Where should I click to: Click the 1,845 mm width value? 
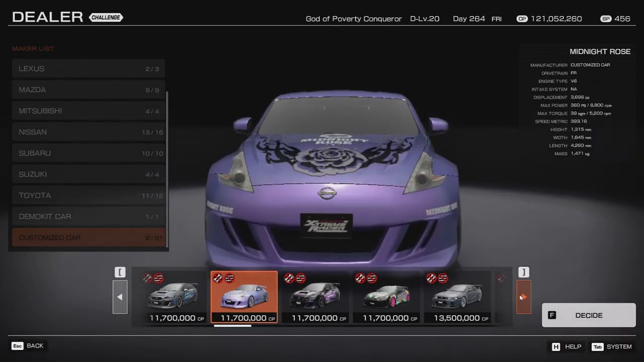point(581,138)
